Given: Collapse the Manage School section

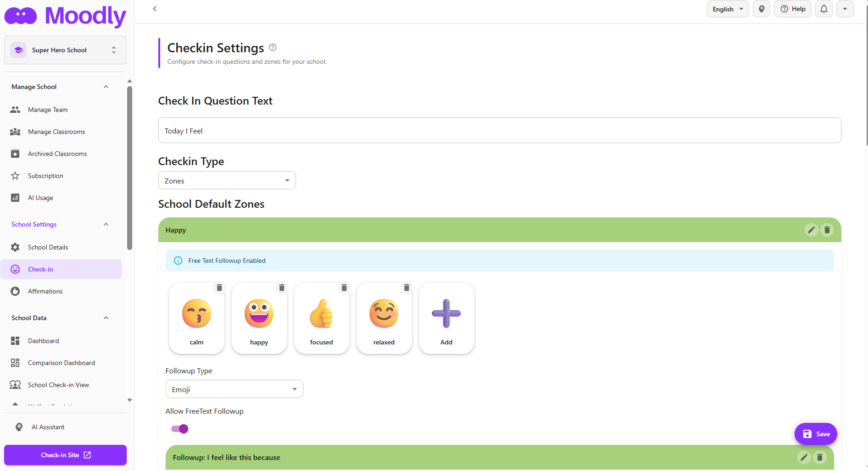Looking at the screenshot, I should pyautogui.click(x=106, y=87).
